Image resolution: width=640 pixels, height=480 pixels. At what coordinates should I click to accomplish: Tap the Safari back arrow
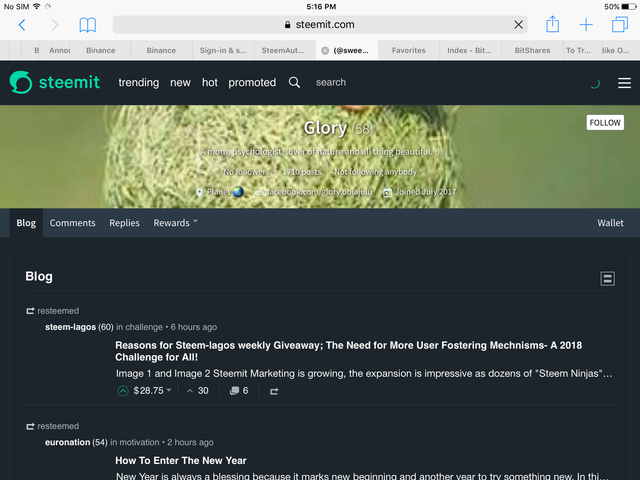[22, 25]
